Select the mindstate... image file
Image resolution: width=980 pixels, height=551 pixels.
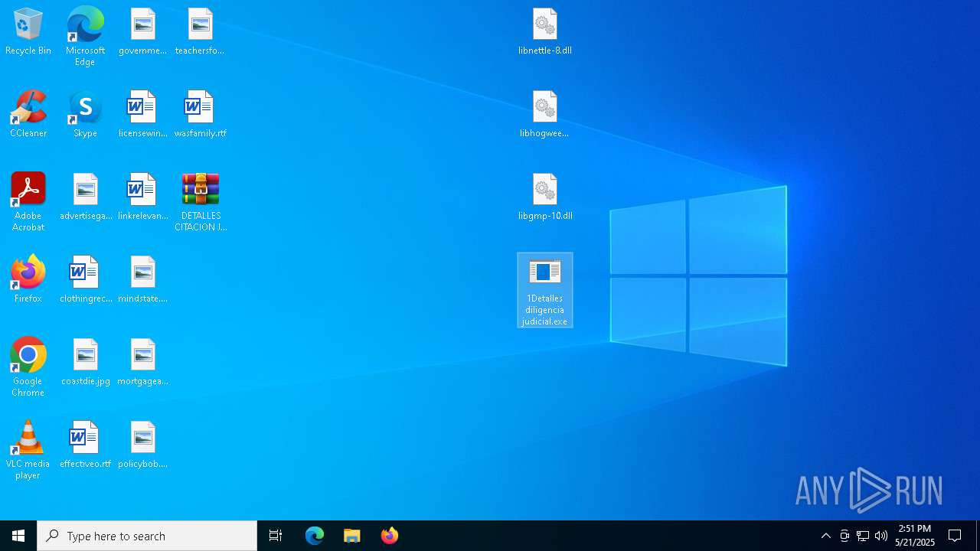(x=142, y=280)
